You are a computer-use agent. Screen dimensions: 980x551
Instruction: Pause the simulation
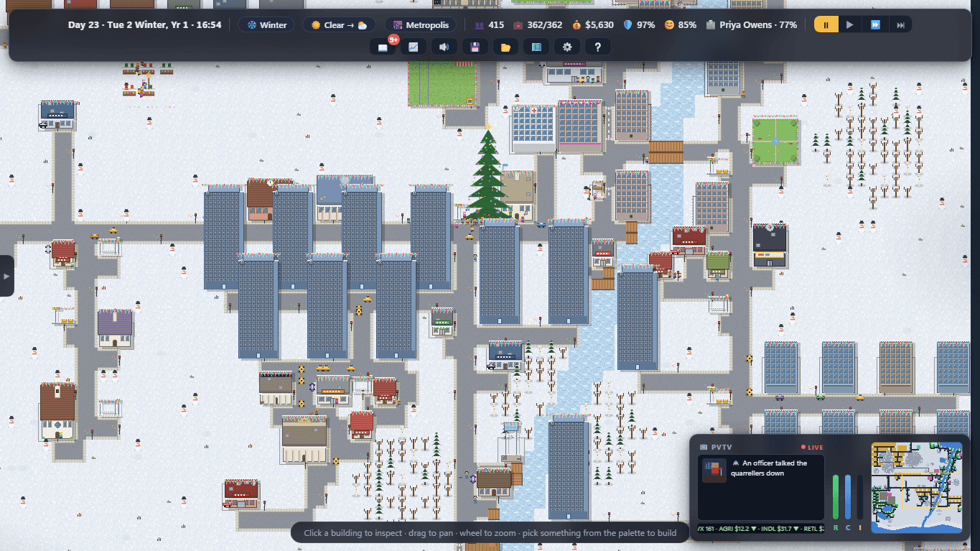pyautogui.click(x=826, y=24)
